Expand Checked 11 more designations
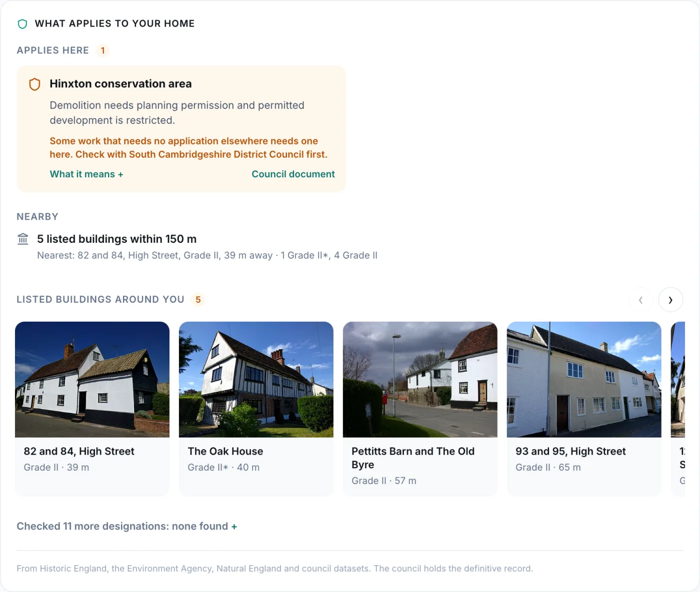 pos(127,526)
